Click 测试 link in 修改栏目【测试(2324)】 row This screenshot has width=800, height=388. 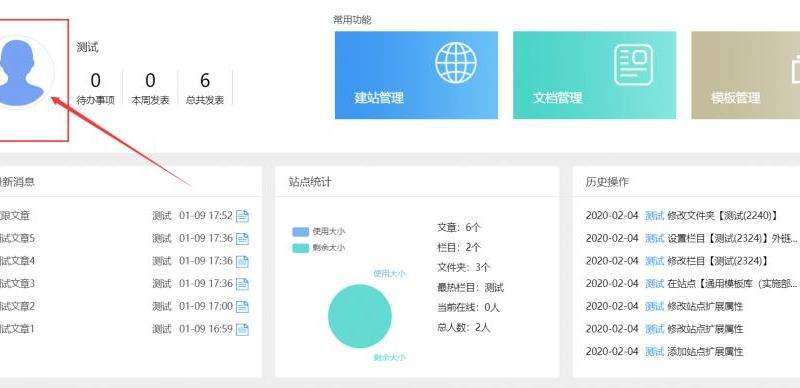pyautogui.click(x=654, y=261)
